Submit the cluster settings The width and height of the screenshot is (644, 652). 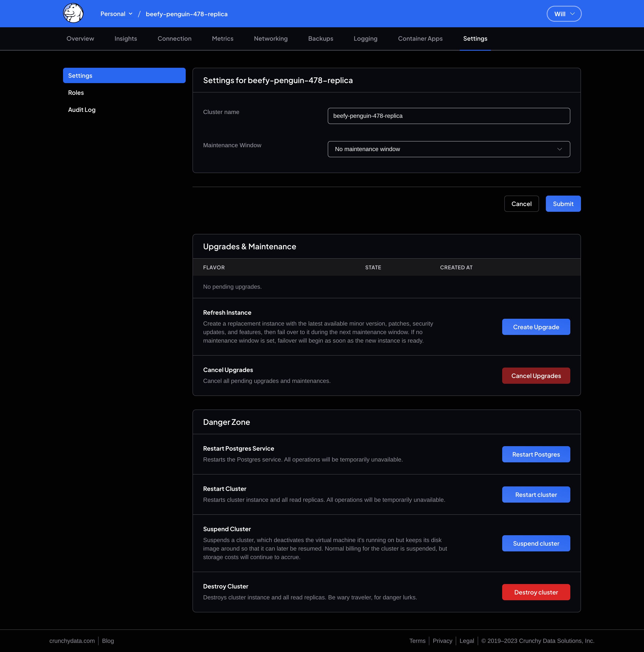click(x=563, y=204)
